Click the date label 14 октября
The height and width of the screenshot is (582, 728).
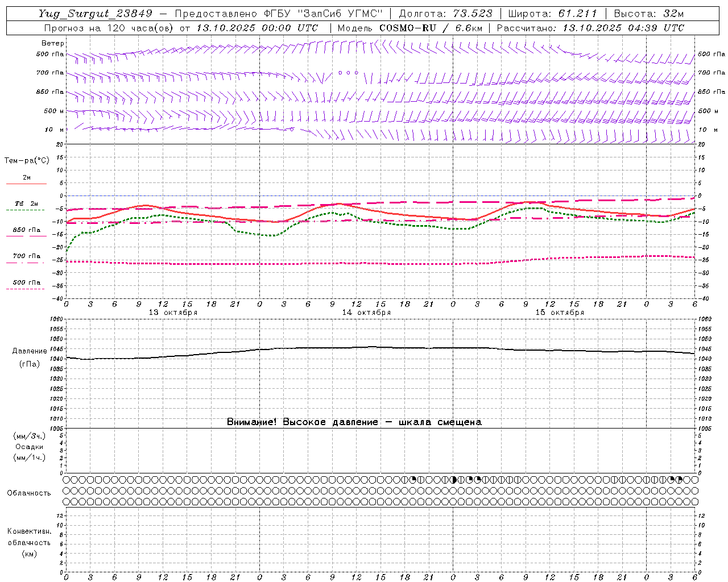click(366, 313)
